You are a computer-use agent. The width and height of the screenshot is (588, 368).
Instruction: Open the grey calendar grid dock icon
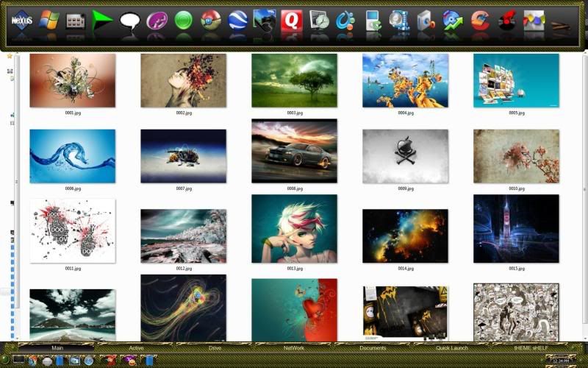click(76, 21)
